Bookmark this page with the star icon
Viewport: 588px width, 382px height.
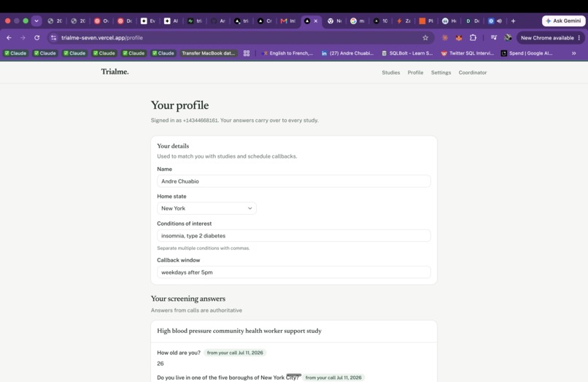[x=425, y=37]
